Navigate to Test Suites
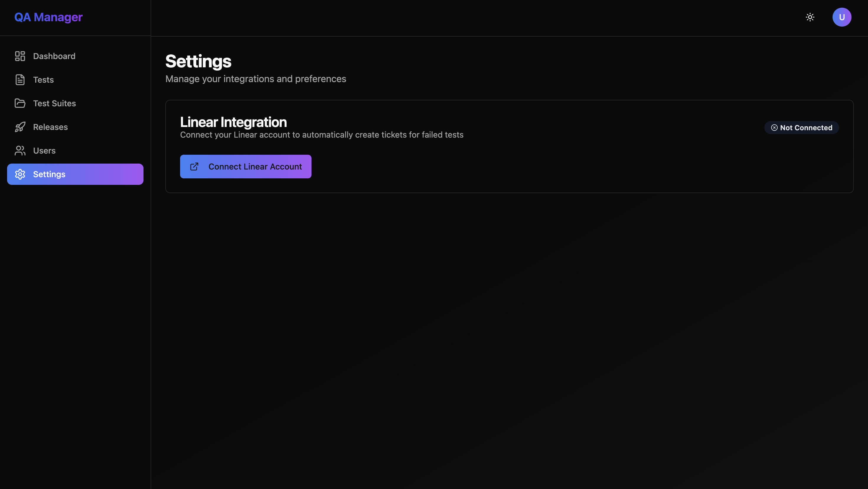Screen dimensions: 868x489 point(54,103)
